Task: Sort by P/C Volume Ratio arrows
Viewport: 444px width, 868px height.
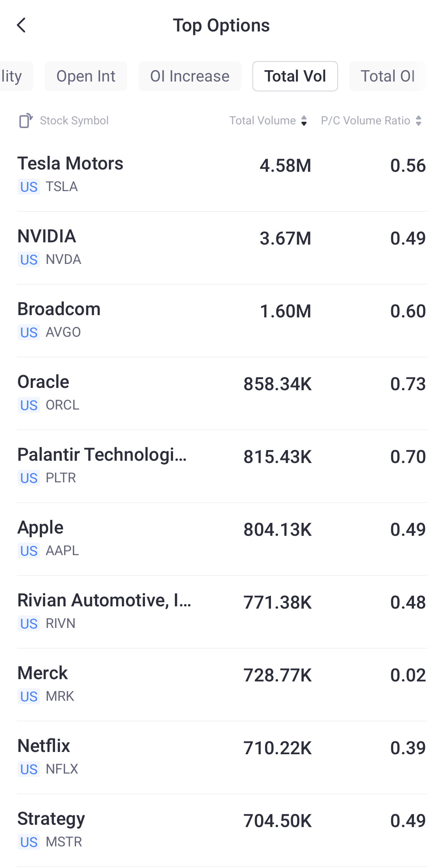Action: (x=419, y=121)
